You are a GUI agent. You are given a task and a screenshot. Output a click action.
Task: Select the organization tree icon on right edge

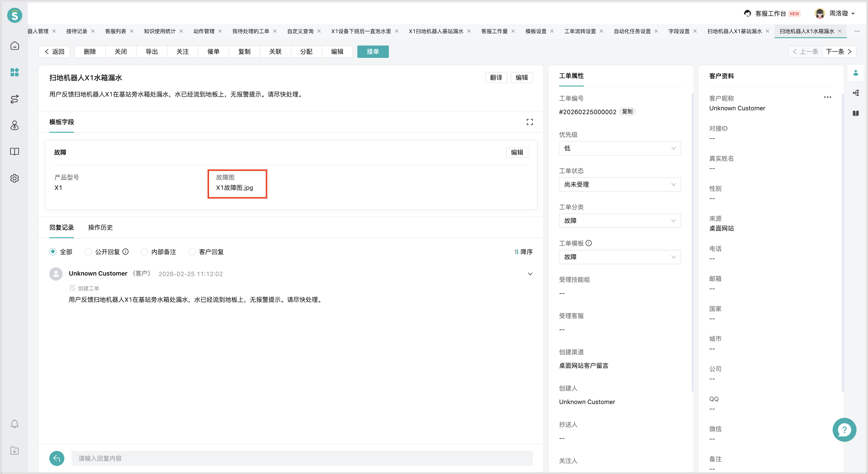[x=856, y=93]
